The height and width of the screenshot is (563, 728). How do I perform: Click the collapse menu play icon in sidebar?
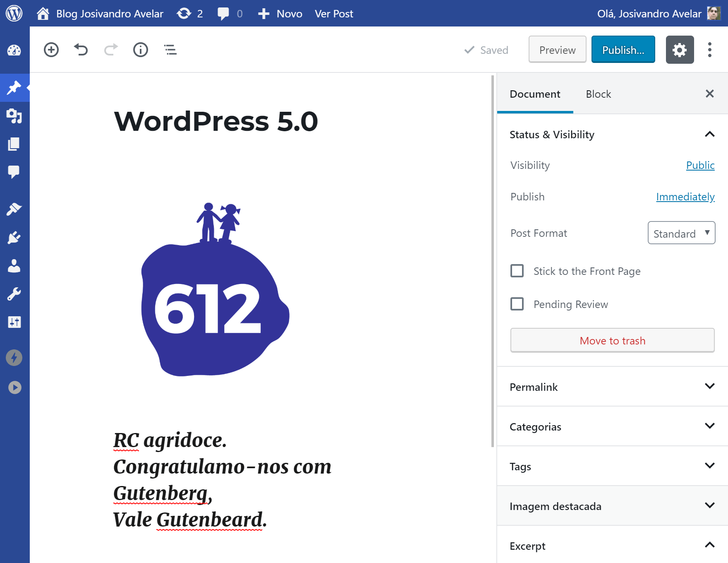point(14,387)
